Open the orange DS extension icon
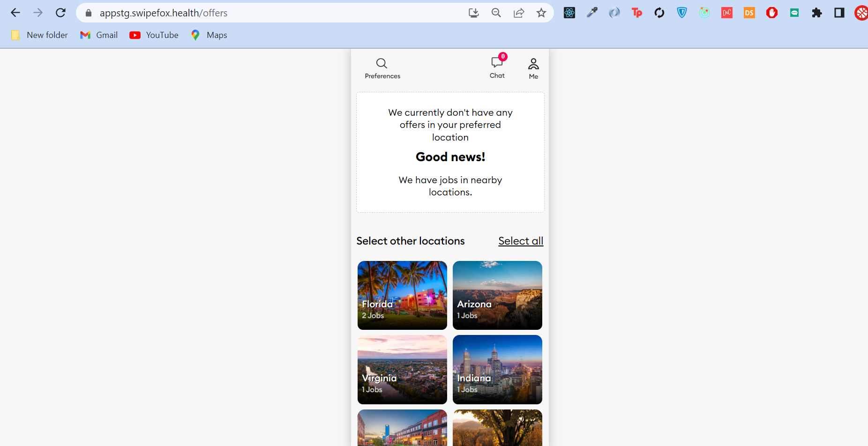Image resolution: width=868 pixels, height=446 pixels. (749, 13)
